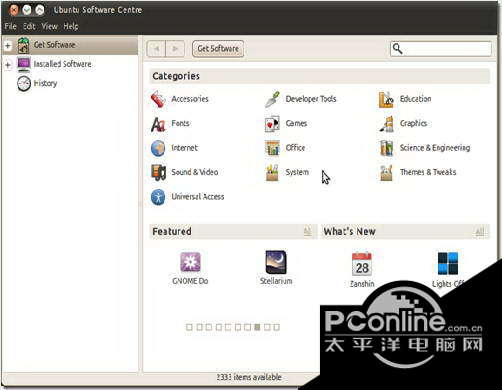Open the Games playing cards icon
Screen dimensions: 502x390
coord(272,124)
